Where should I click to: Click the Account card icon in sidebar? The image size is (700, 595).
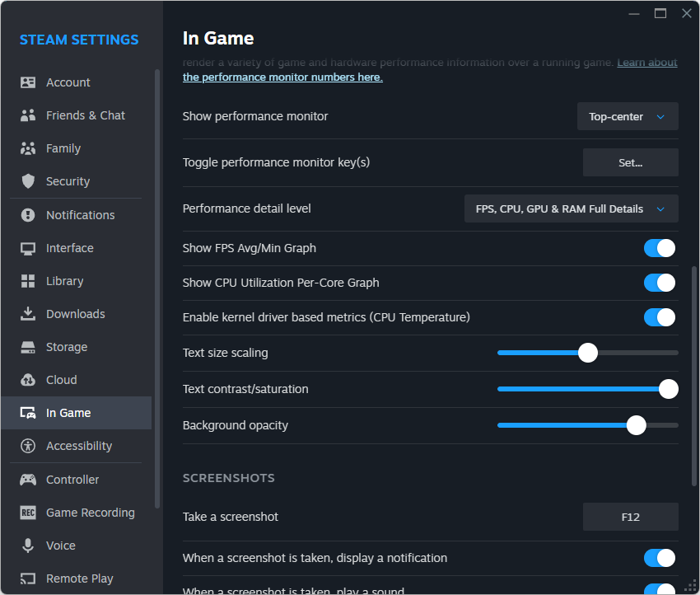click(28, 82)
